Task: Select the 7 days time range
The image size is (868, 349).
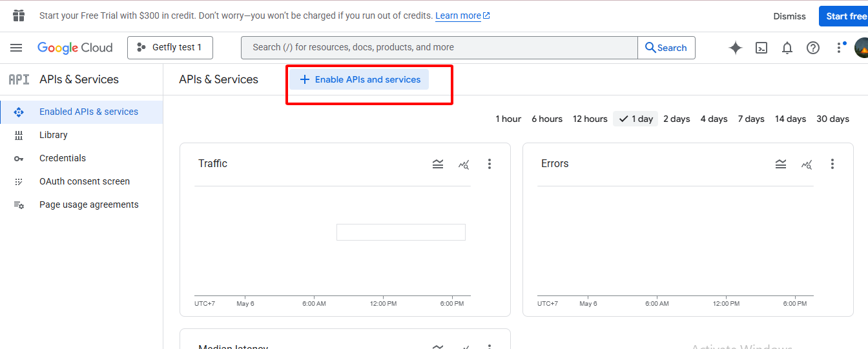Action: click(751, 119)
